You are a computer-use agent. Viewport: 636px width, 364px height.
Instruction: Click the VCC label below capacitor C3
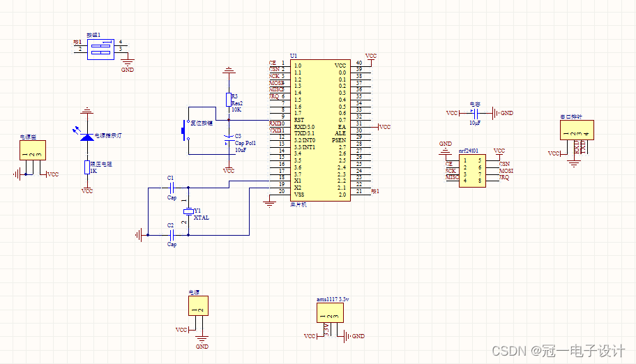point(229,171)
